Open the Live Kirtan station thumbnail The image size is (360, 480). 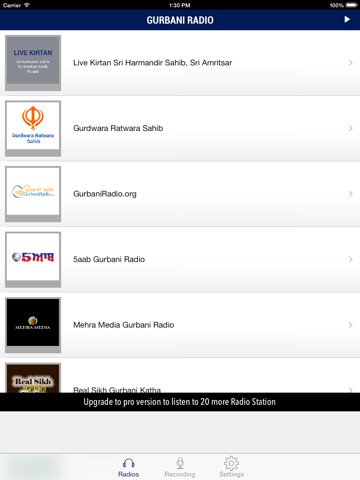click(33, 63)
